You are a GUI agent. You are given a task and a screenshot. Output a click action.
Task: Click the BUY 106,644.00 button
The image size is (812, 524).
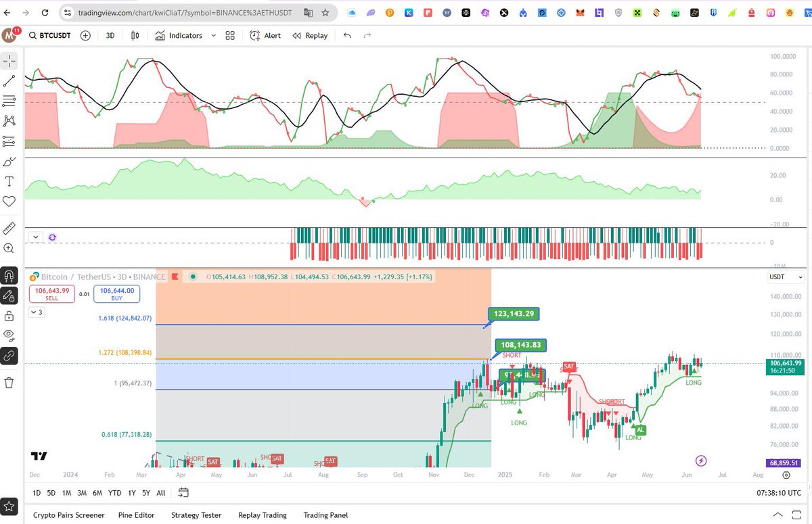(116, 294)
